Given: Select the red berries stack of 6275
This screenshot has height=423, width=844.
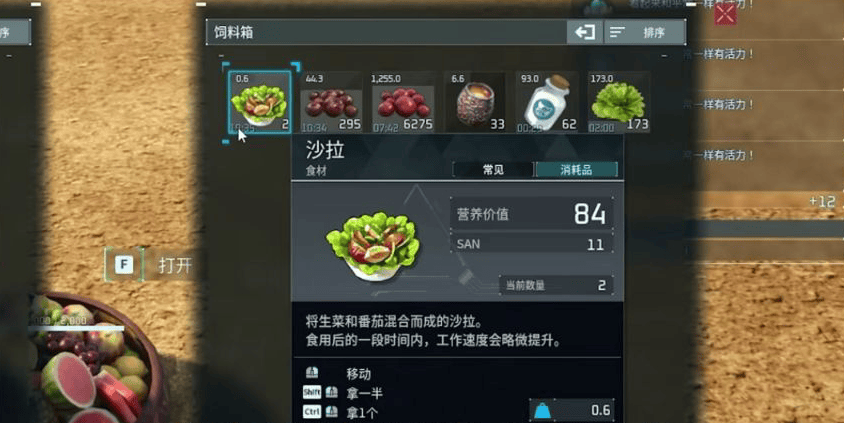Looking at the screenshot, I should point(403,102).
